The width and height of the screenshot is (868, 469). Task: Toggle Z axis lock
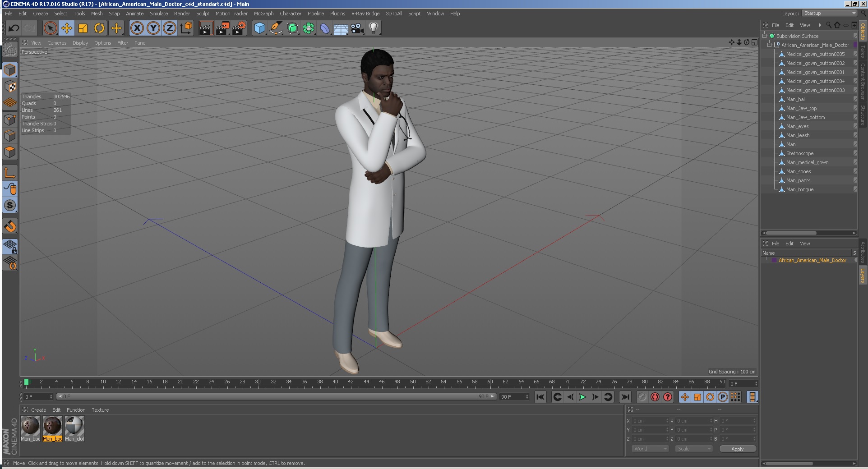[170, 28]
